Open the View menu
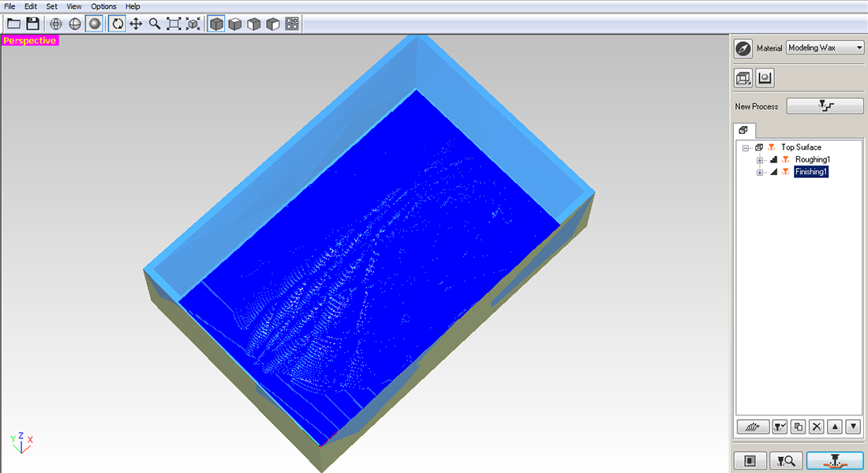This screenshot has width=868, height=473. [73, 6]
